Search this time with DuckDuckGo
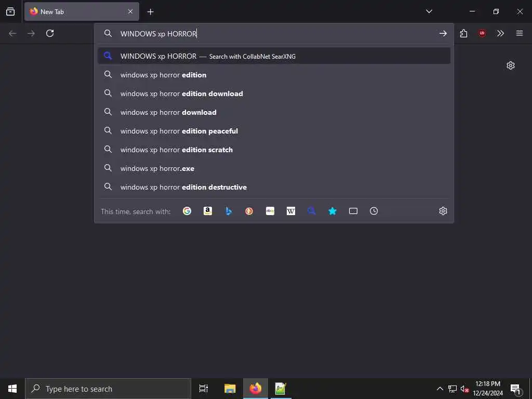Image resolution: width=532 pixels, height=399 pixels. point(249,211)
